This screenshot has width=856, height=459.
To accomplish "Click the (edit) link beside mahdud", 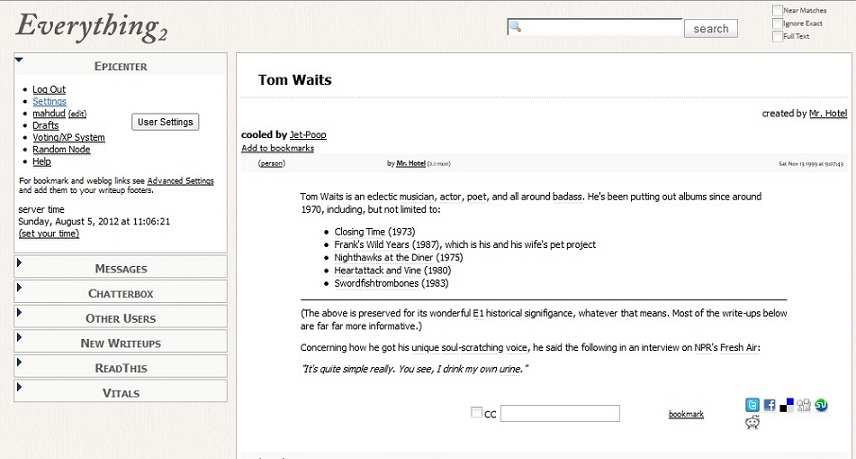I will tap(77, 114).
